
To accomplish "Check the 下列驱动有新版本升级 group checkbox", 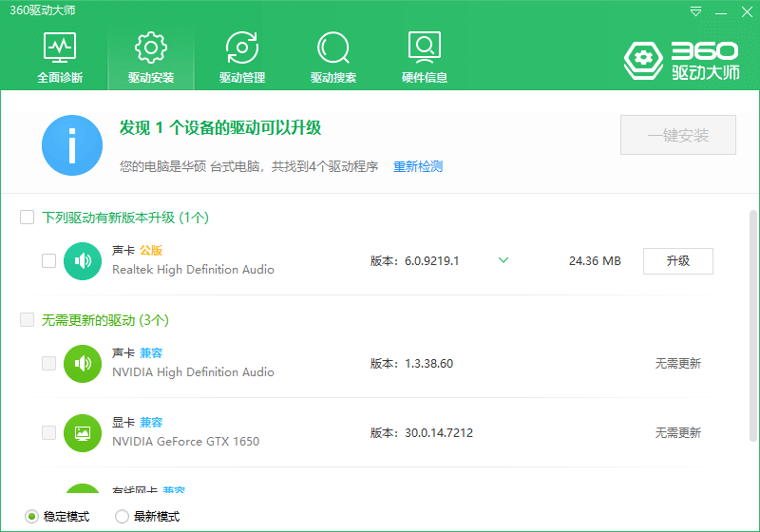I will (28, 218).
